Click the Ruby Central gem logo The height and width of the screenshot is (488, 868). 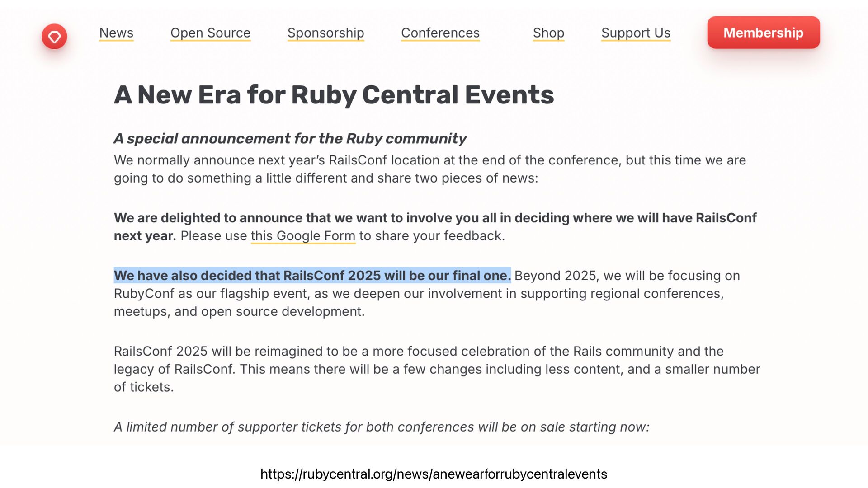[x=54, y=37]
